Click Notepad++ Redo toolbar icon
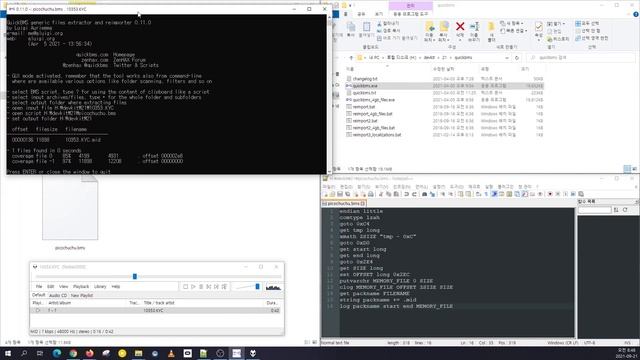This screenshot has height=360, width=640. 414,194
